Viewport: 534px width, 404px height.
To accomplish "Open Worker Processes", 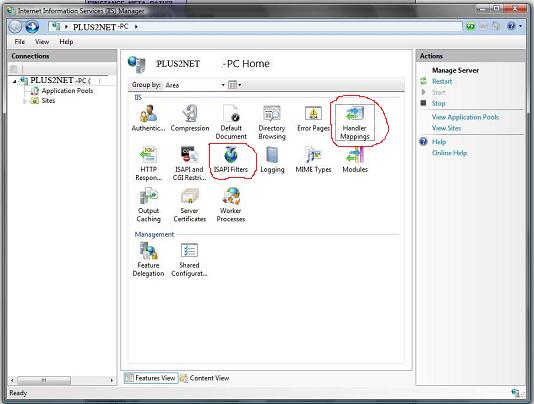I will 231,205.
